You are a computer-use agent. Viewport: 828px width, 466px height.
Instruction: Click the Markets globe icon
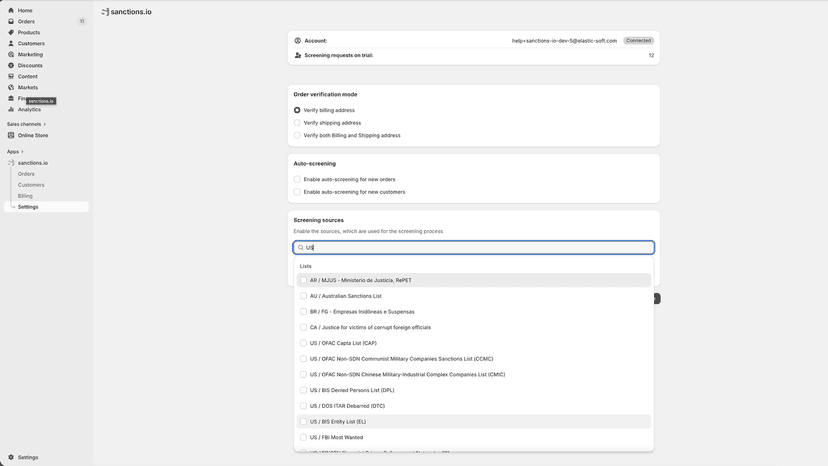(11, 88)
